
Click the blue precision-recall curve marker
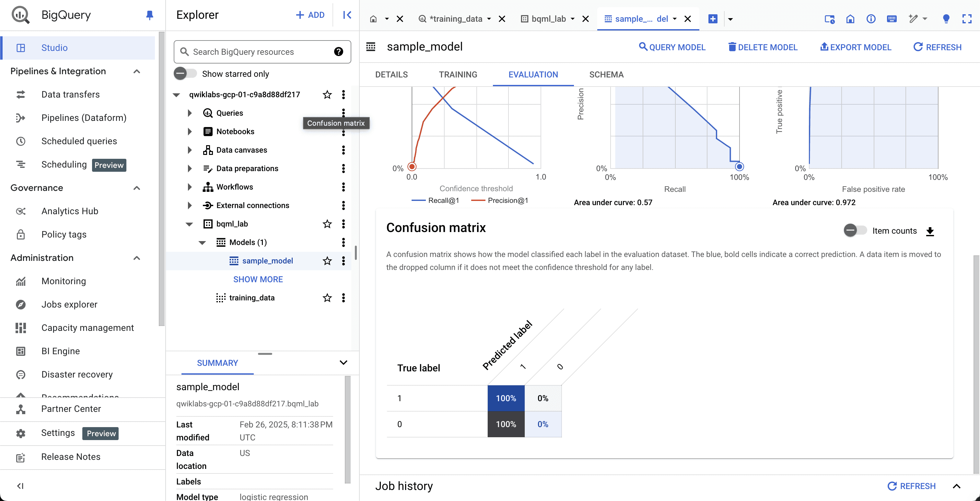(x=739, y=166)
